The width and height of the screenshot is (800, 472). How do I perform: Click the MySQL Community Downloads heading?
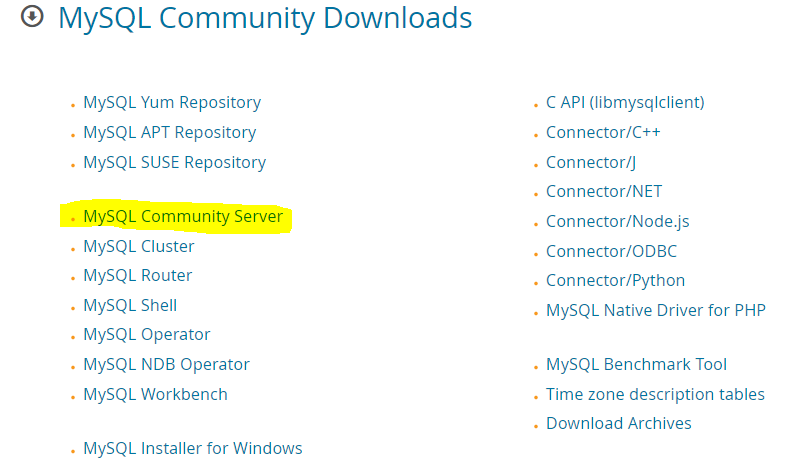click(x=265, y=18)
